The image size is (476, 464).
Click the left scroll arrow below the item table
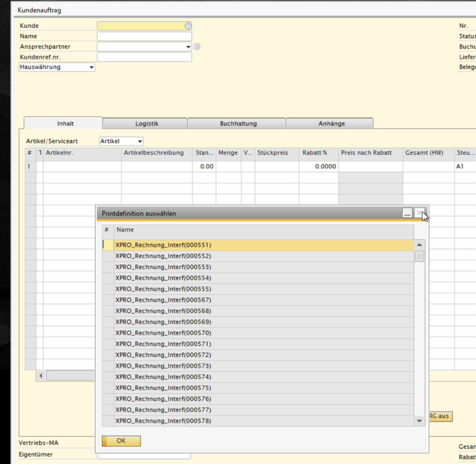41,375
